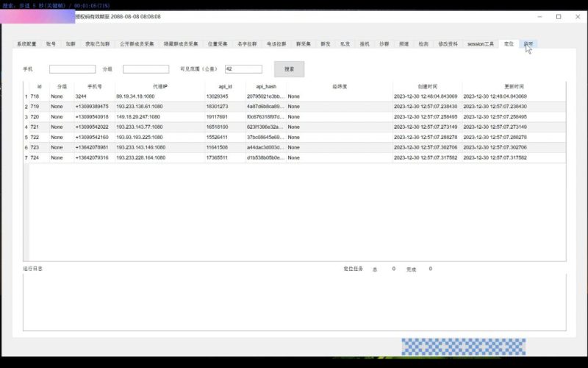588x368 pixels.
Task: Click api_id value 11641508
Action: (225, 147)
